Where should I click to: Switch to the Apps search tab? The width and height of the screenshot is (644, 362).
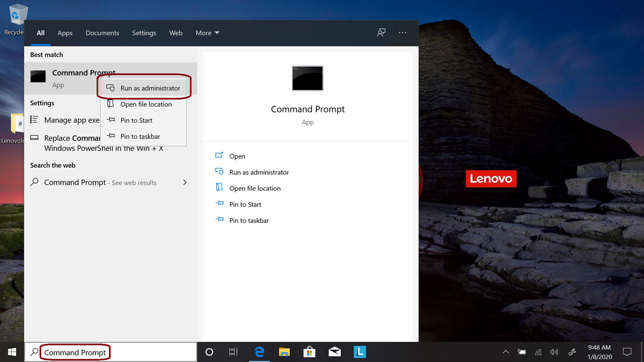tap(65, 33)
